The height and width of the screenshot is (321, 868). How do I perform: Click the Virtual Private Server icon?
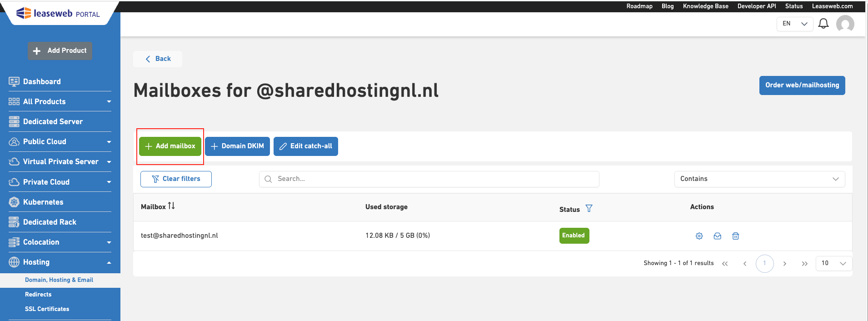click(14, 162)
